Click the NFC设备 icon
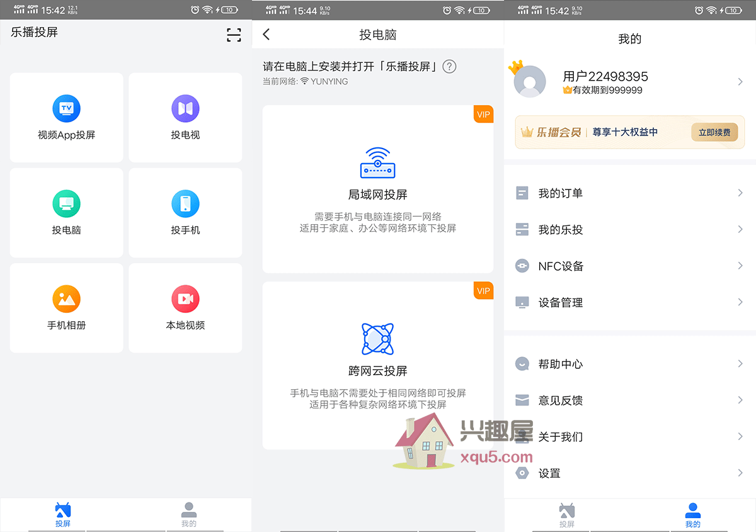 tap(522, 266)
